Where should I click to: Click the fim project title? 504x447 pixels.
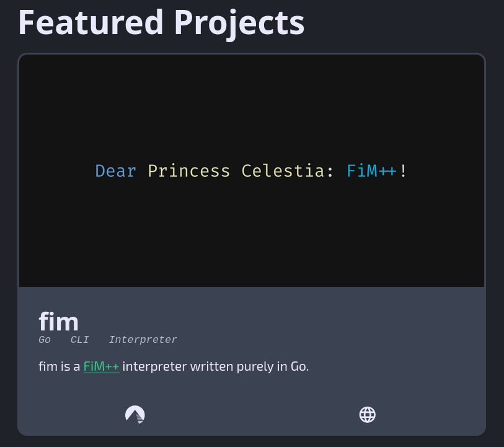pos(59,321)
